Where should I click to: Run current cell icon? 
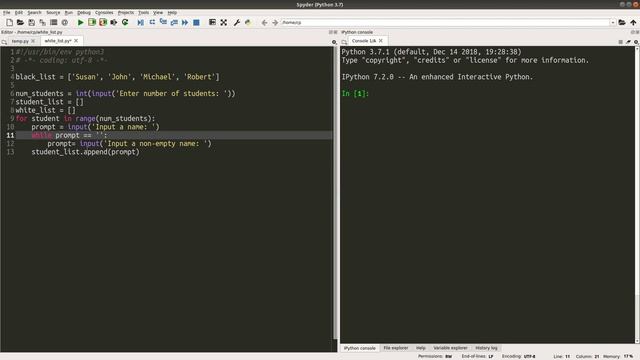[x=92, y=22]
